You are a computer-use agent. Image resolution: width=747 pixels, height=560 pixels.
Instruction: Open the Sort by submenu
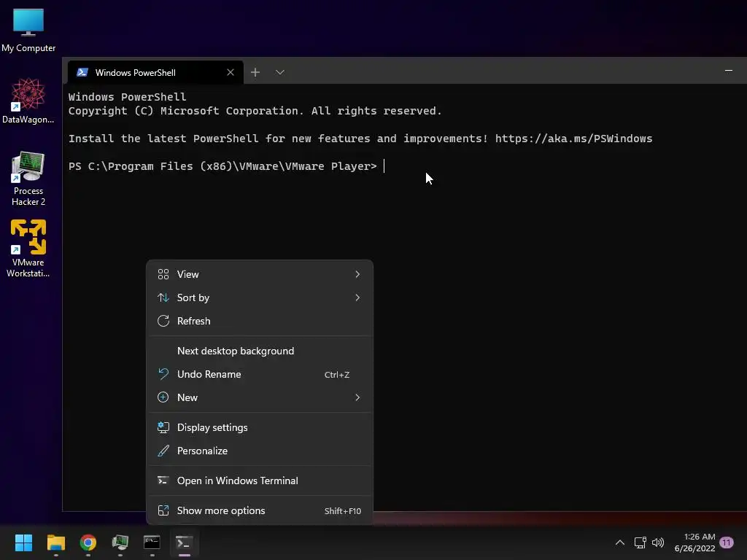tap(260, 297)
